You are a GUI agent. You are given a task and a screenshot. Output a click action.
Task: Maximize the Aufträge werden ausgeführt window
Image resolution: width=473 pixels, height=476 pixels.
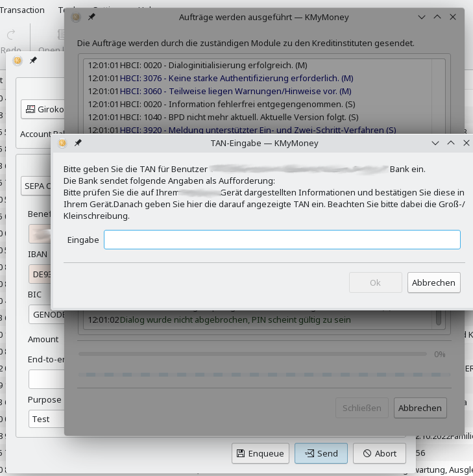[437, 17]
